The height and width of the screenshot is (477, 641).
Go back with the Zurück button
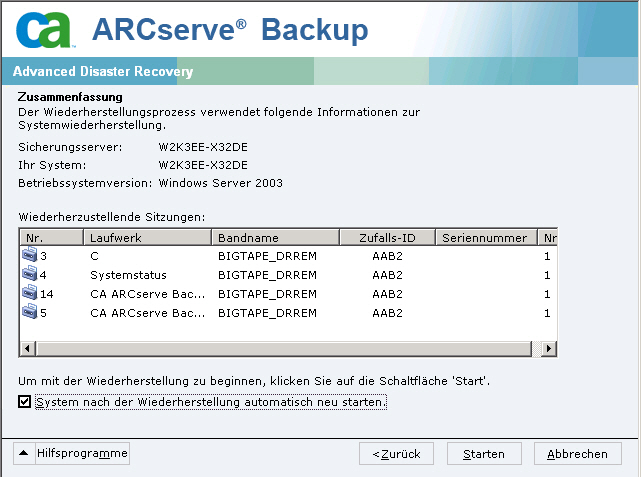396,454
